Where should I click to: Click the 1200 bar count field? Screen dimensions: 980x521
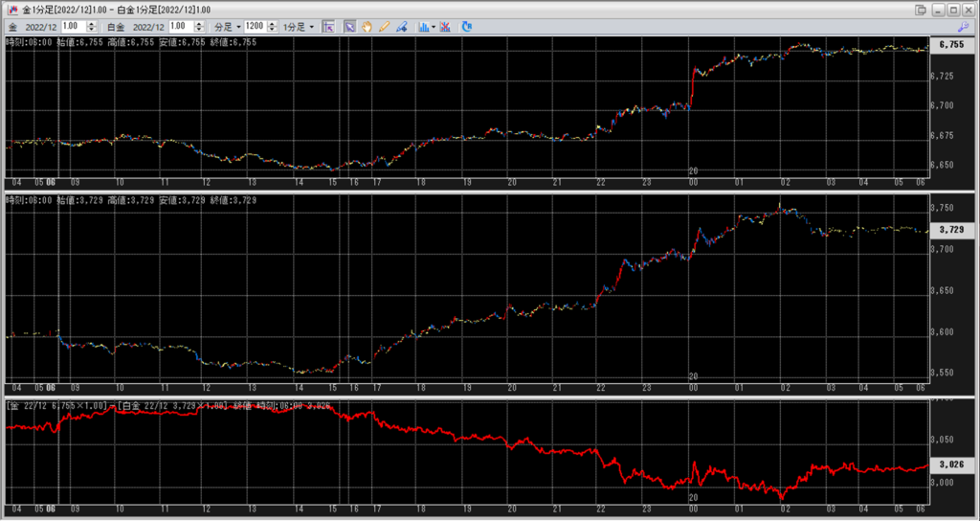click(x=254, y=27)
